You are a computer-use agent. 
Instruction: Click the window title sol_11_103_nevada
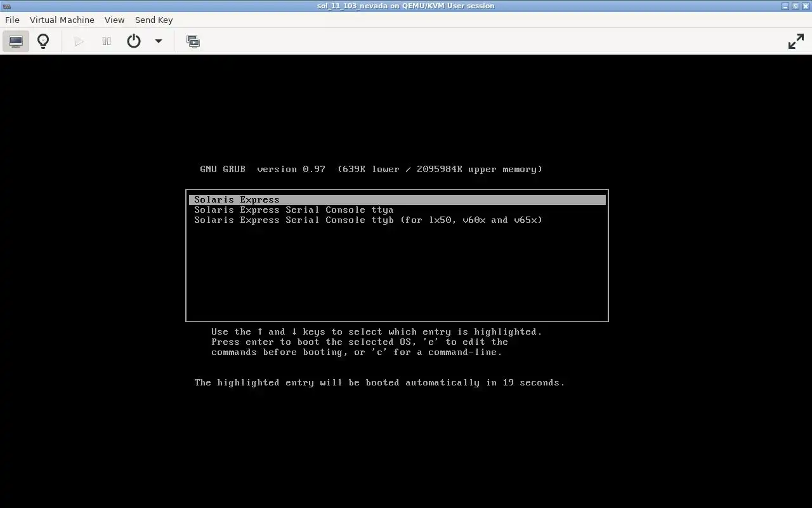[x=405, y=6]
